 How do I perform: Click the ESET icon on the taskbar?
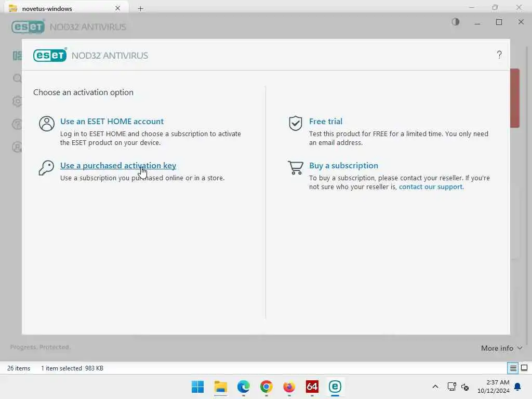(335, 387)
